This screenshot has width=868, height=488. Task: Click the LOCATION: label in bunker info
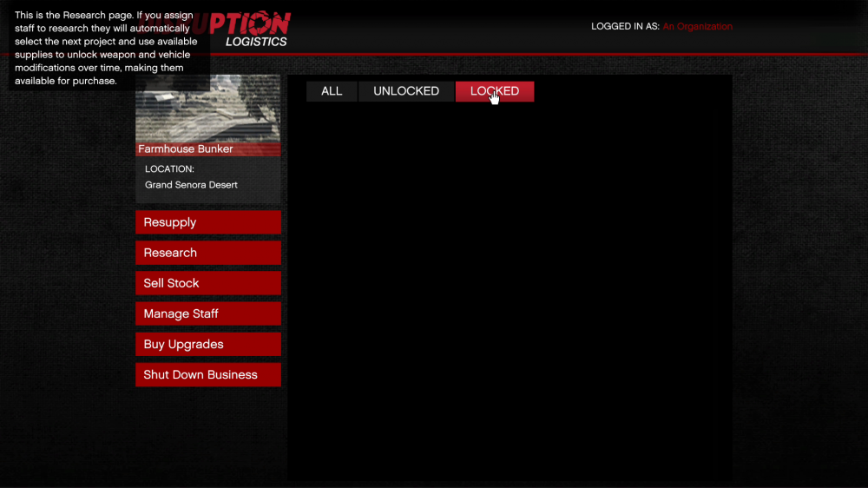pyautogui.click(x=169, y=169)
